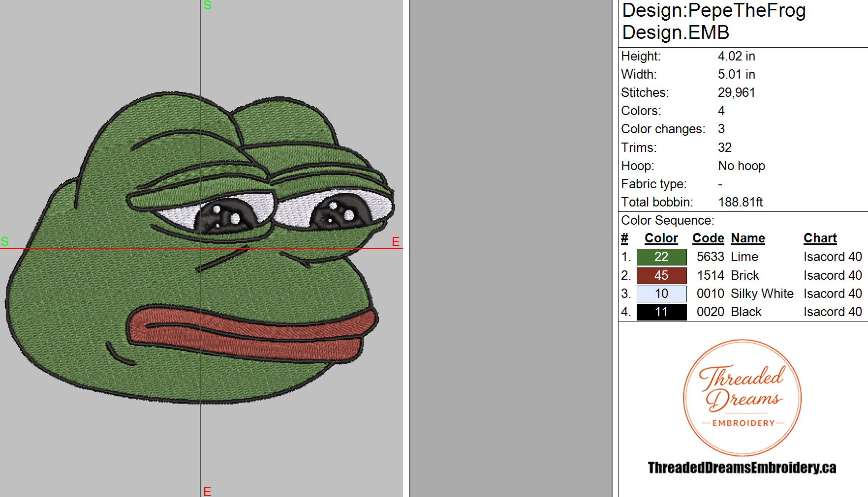The height and width of the screenshot is (497, 868).
Task: Click the Height value 4.02 in
Action: pos(736,56)
